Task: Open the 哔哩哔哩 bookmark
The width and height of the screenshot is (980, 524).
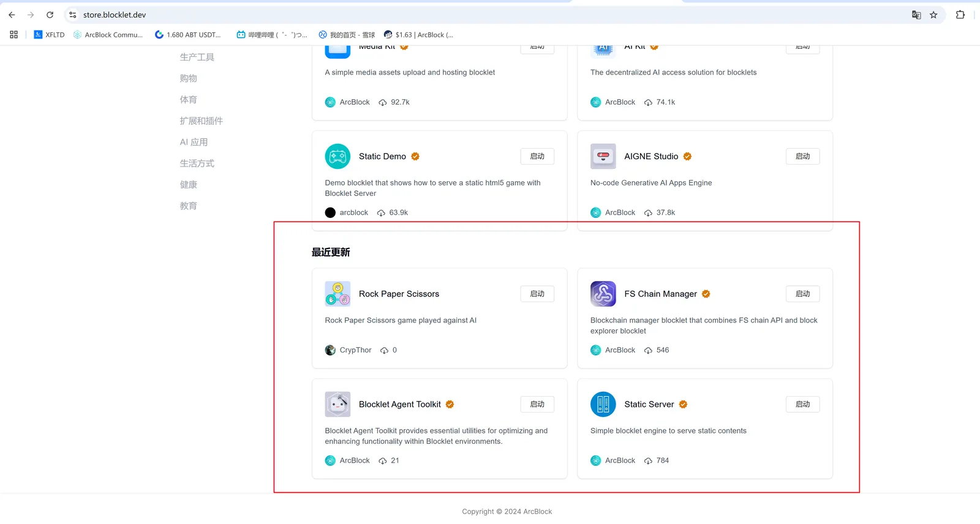Action: pyautogui.click(x=272, y=35)
